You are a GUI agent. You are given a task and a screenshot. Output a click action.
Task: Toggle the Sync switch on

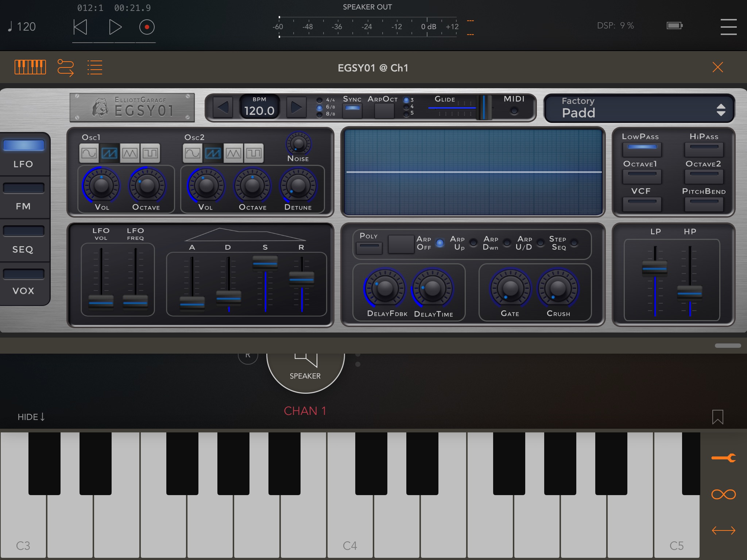[x=352, y=108]
